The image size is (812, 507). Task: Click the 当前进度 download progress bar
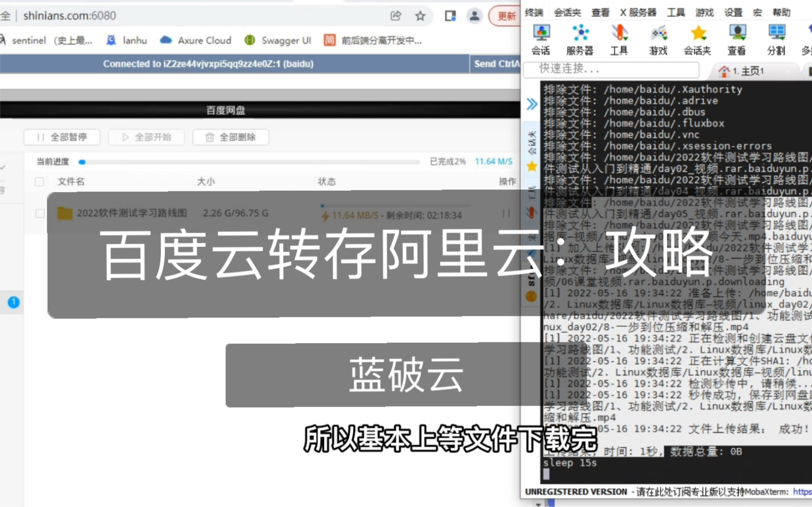point(249,162)
